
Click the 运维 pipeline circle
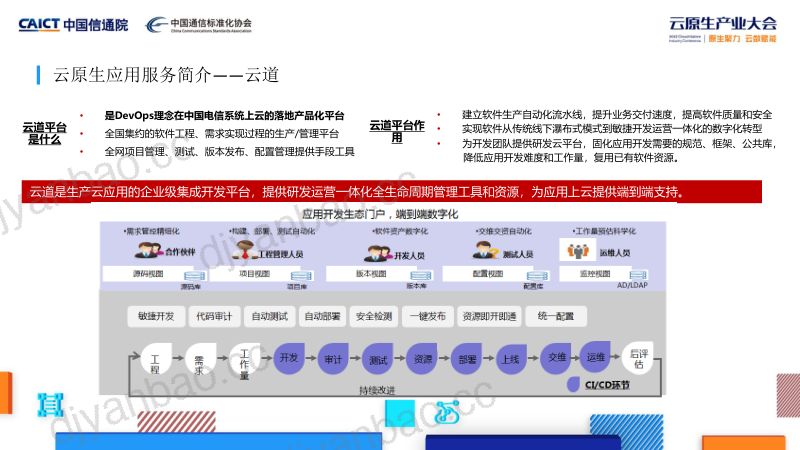point(595,357)
